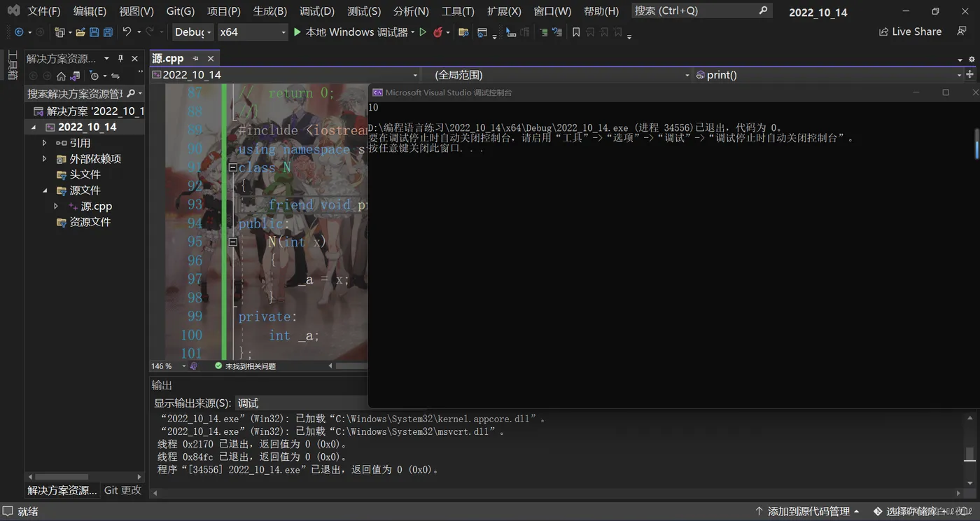Viewport: 980px width, 521px height.
Task: Click the Save All double-disk icon
Action: click(108, 32)
